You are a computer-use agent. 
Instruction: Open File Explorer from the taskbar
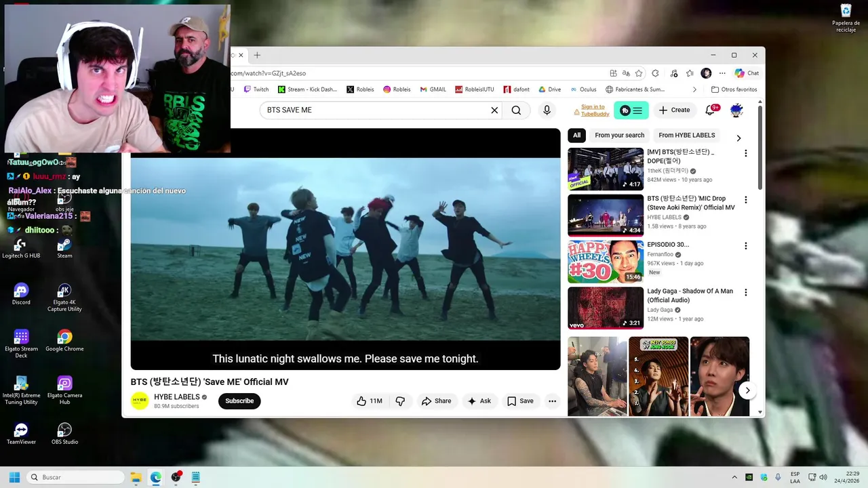point(136,477)
